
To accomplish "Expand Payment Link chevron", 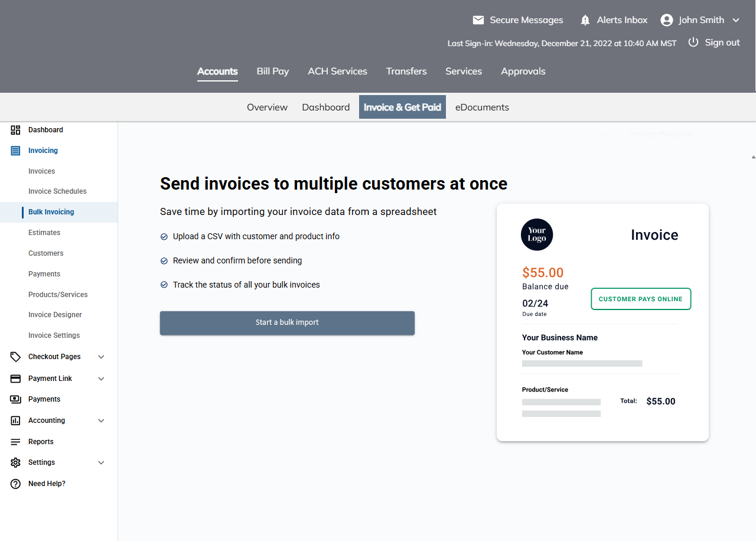I will pyautogui.click(x=101, y=379).
